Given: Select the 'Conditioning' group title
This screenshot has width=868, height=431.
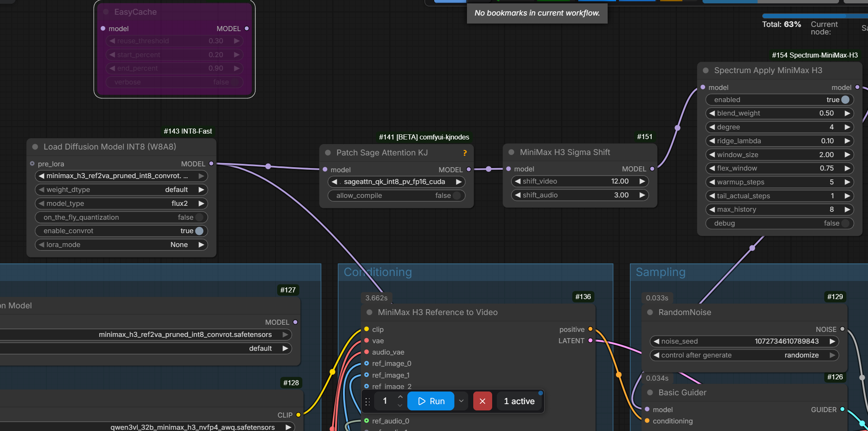Looking at the screenshot, I should pyautogui.click(x=378, y=272).
